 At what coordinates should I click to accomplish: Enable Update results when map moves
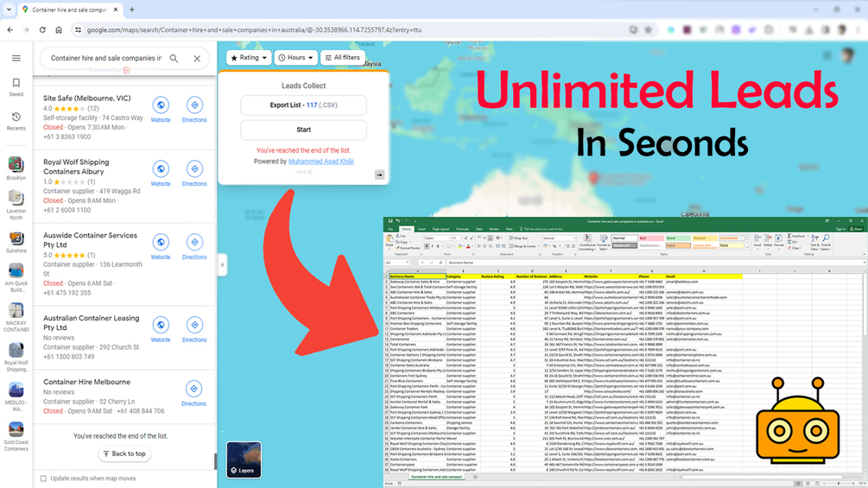[43, 478]
